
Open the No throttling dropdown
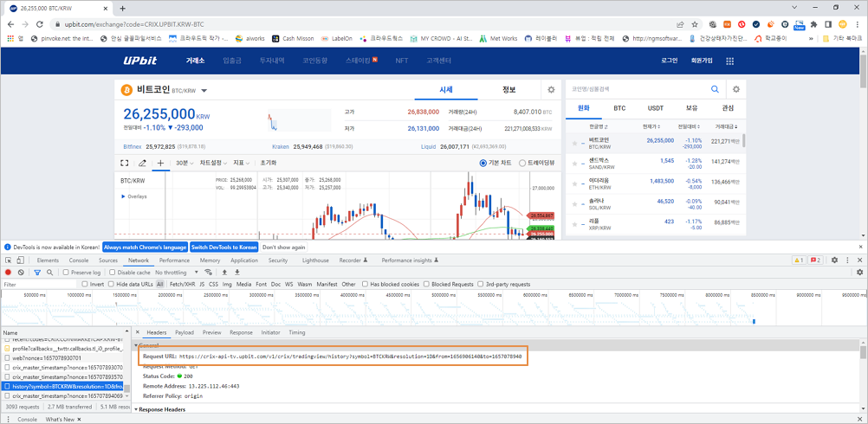(177, 273)
